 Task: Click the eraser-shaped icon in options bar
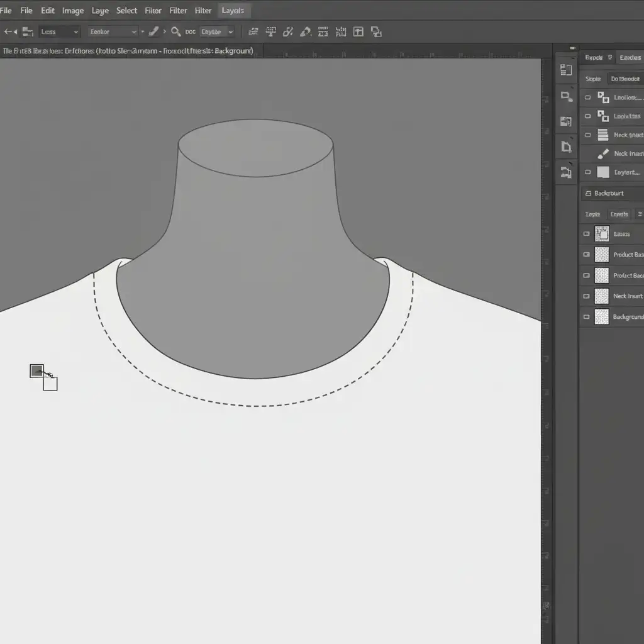coord(306,31)
